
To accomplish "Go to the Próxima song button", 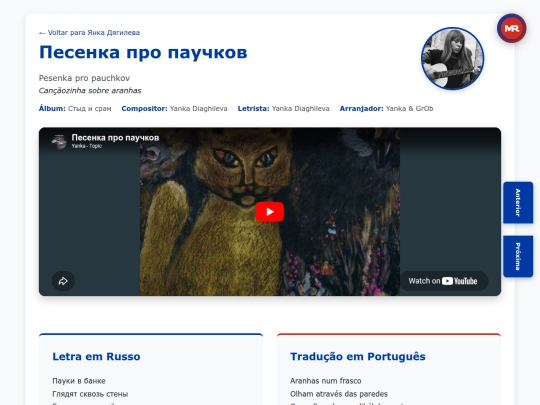I will pos(518,256).
